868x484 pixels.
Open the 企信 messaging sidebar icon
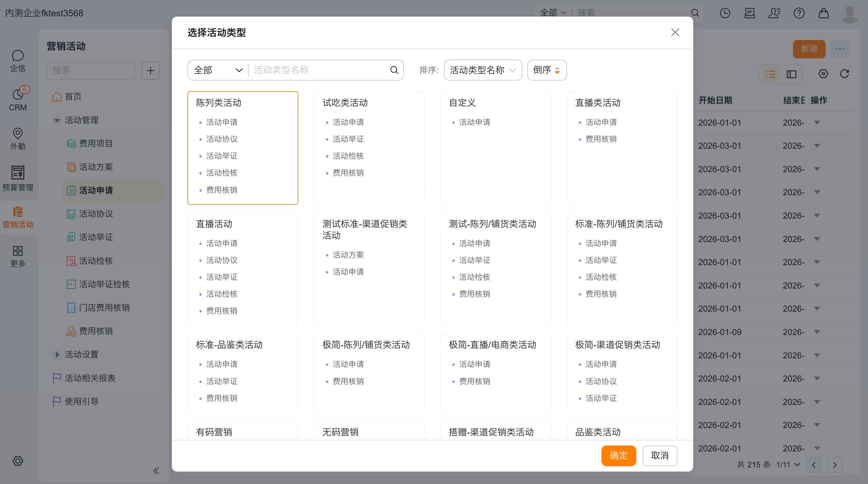coord(17,61)
